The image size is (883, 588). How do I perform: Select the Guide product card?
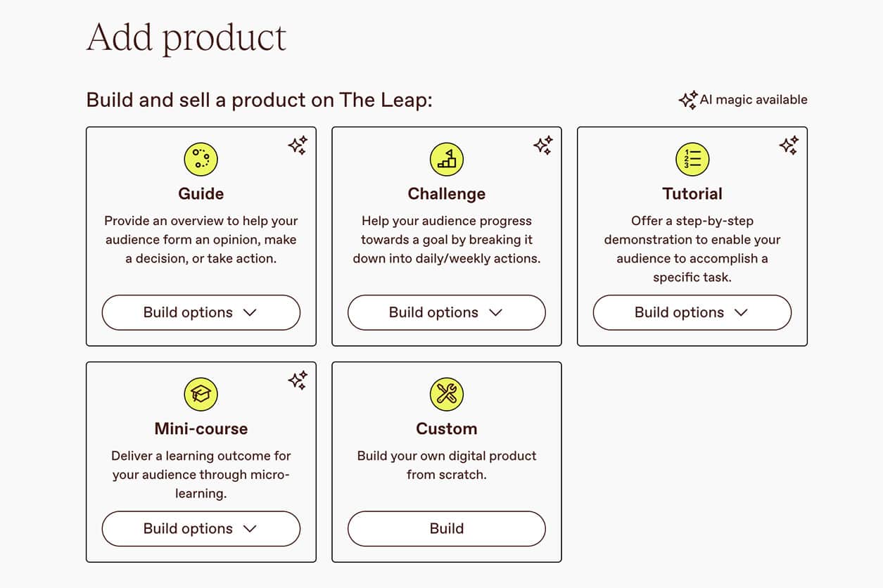(201, 236)
